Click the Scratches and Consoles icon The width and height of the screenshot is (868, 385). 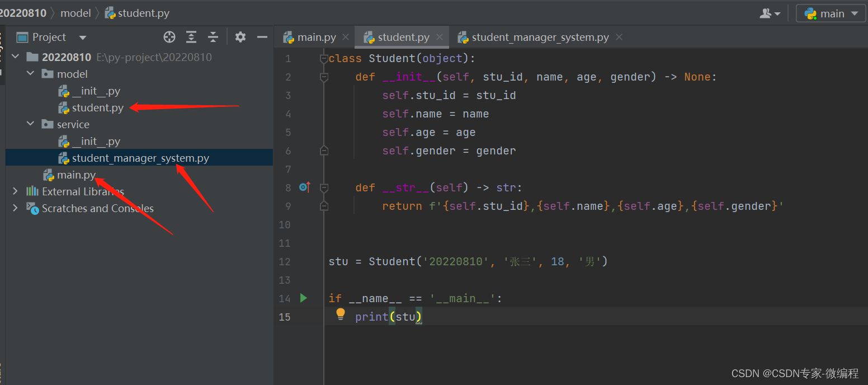click(32, 208)
